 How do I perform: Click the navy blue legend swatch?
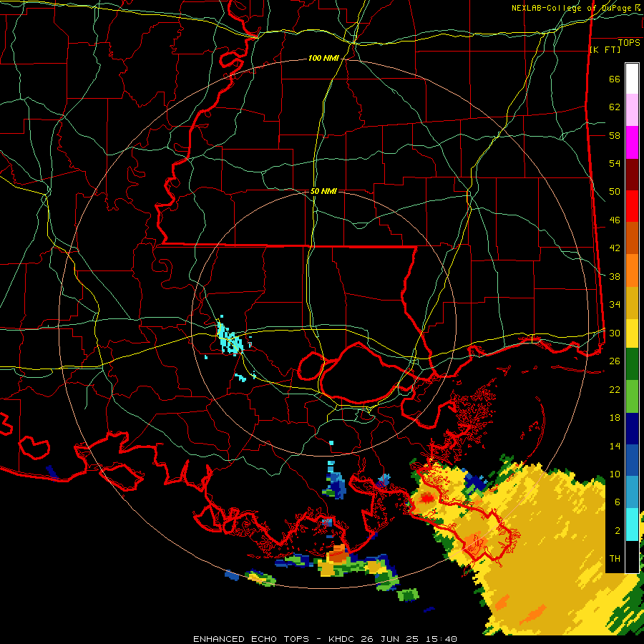[x=632, y=429]
